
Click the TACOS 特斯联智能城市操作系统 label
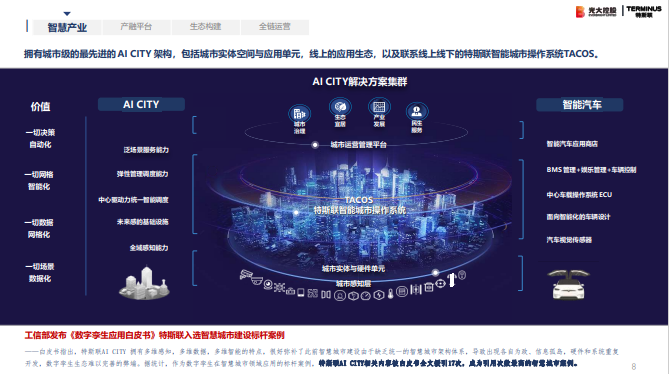pyautogui.click(x=359, y=205)
